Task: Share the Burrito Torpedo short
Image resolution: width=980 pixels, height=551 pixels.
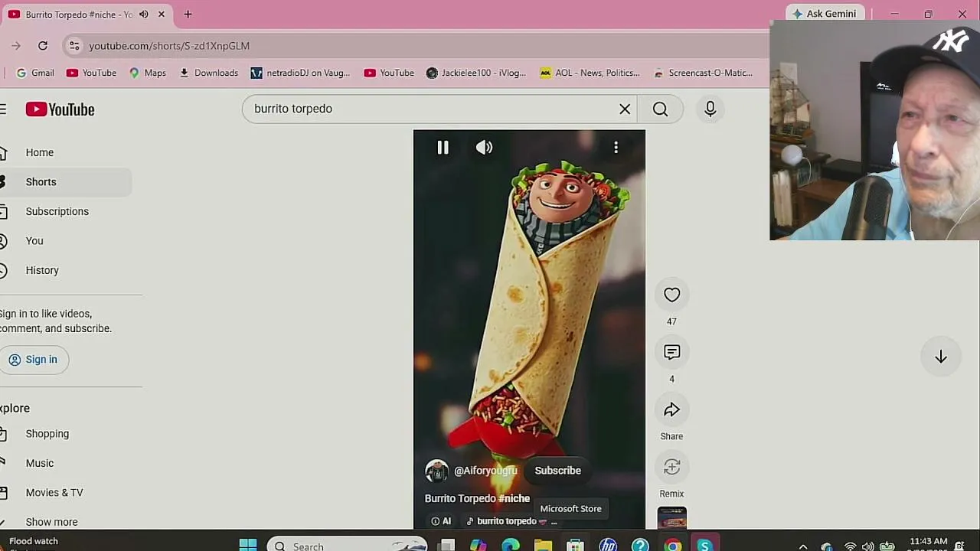Action: [x=671, y=410]
